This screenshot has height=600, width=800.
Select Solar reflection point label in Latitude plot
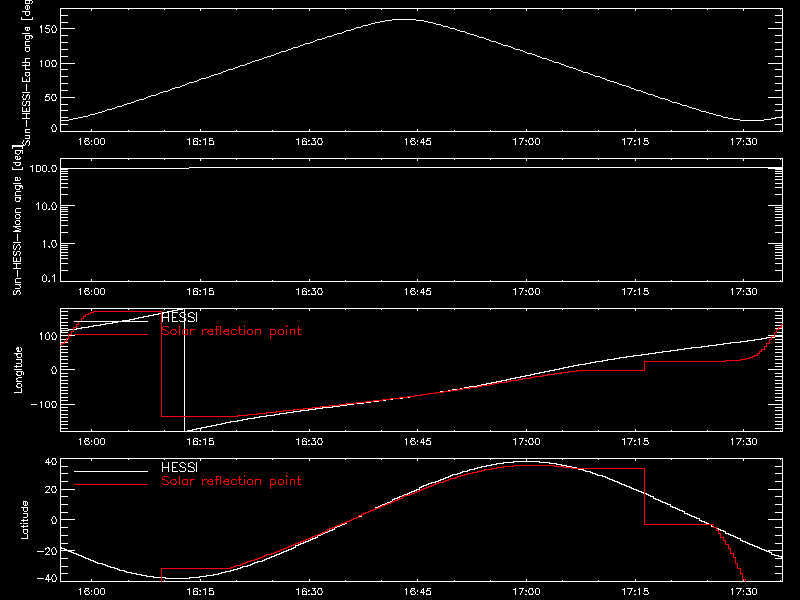click(x=231, y=481)
